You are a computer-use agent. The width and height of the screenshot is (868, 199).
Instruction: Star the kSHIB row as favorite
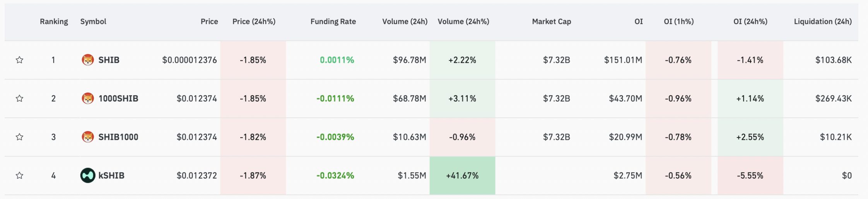pos(19,175)
